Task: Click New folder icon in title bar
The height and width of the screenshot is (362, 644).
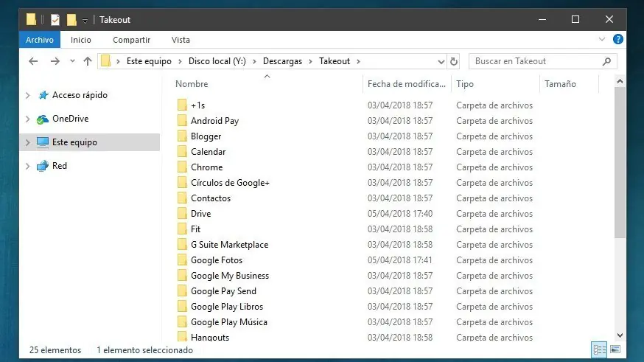Action: point(71,19)
